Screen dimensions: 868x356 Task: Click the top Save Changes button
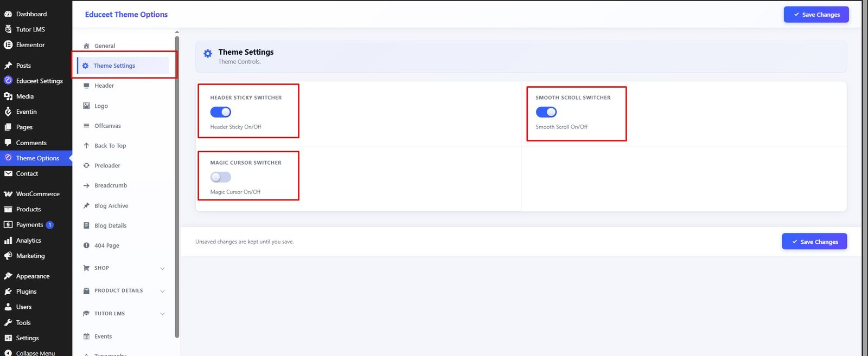point(816,15)
